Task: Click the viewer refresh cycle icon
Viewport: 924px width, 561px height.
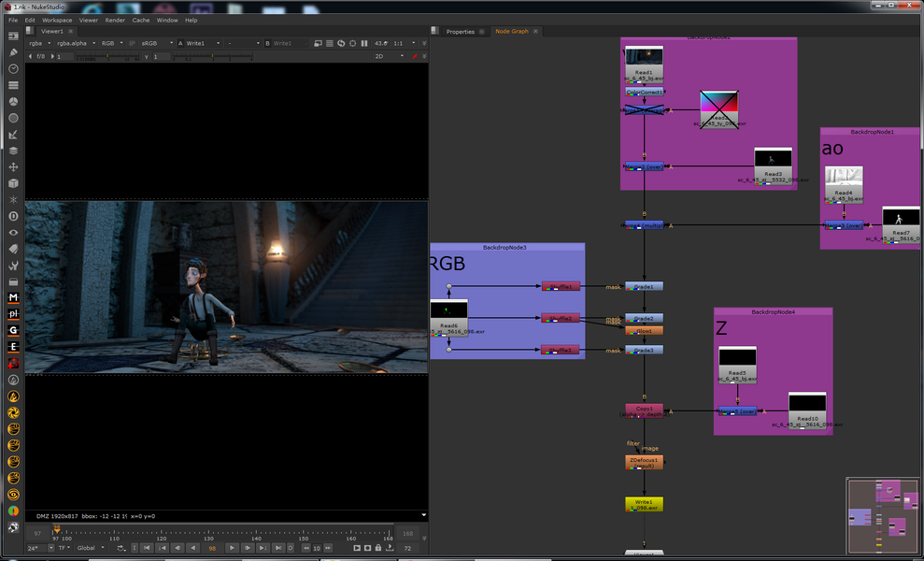Action: point(341,43)
